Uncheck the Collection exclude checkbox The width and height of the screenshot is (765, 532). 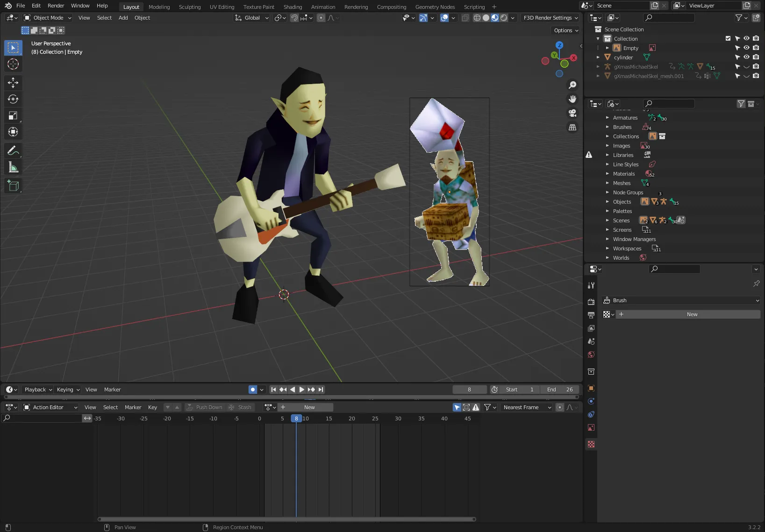pyautogui.click(x=728, y=38)
